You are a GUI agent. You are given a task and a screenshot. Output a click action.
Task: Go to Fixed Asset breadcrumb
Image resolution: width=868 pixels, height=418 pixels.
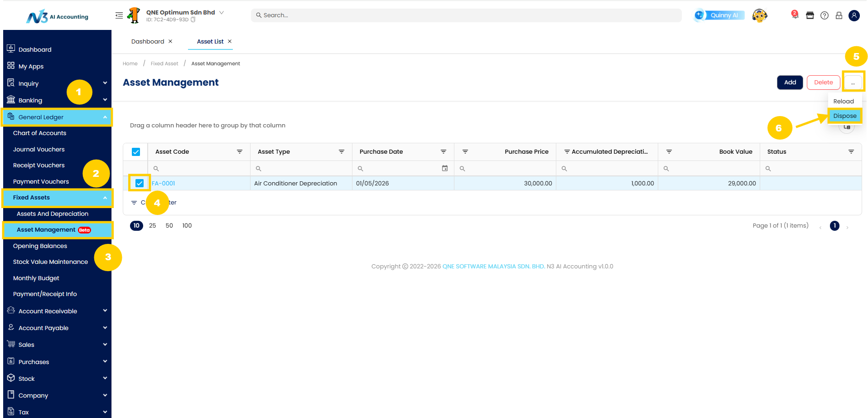164,63
